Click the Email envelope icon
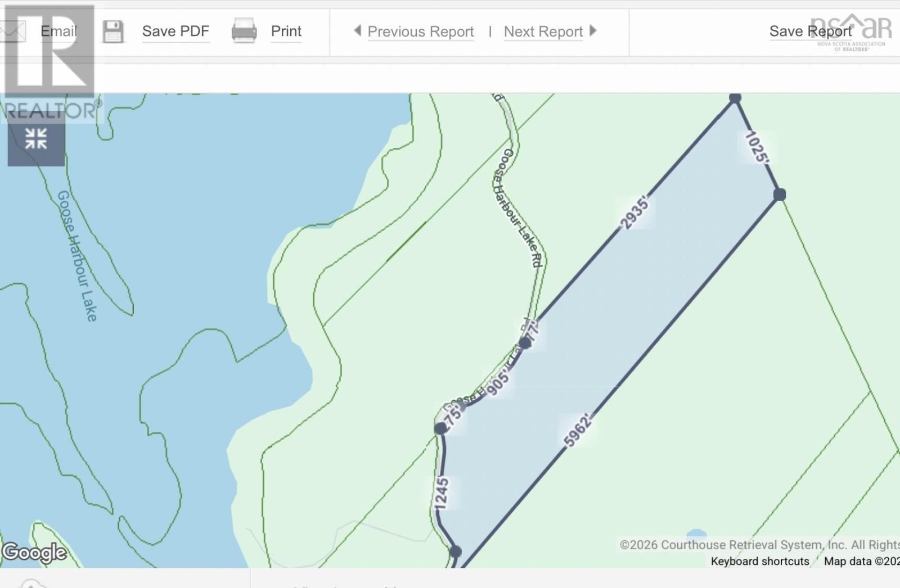 12,31
